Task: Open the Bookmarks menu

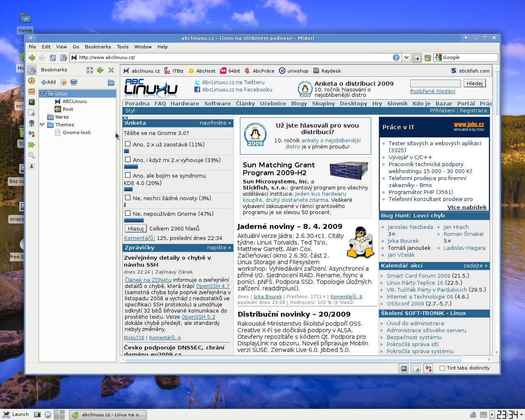Action: (x=98, y=47)
